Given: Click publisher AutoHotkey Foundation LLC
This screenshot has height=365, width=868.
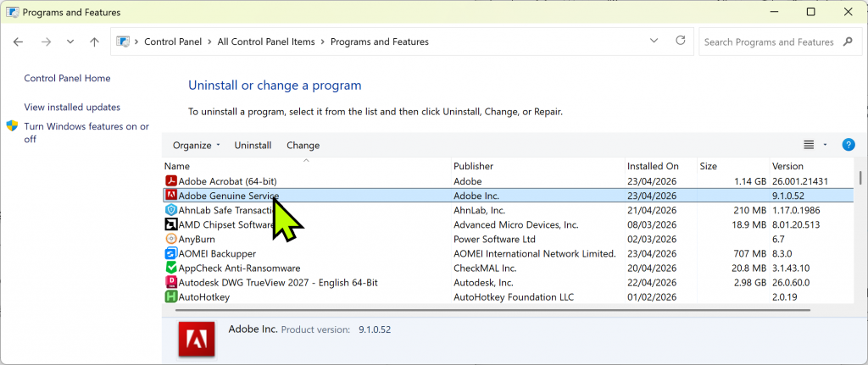Looking at the screenshot, I should [x=514, y=297].
